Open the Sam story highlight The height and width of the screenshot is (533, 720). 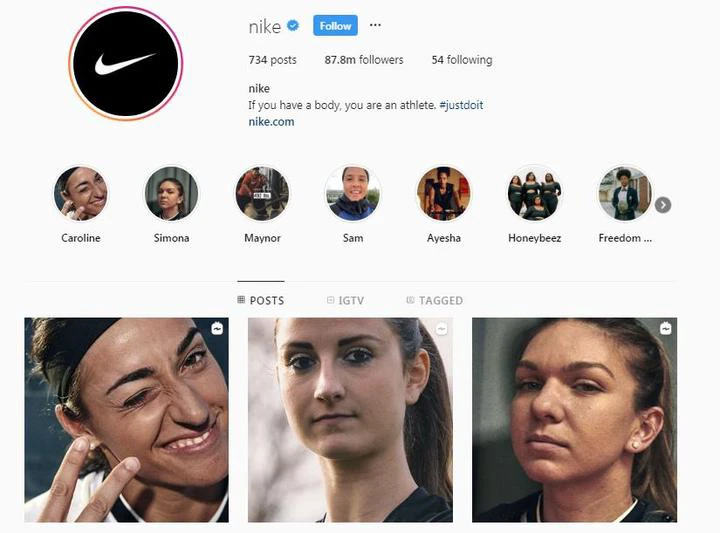353,193
